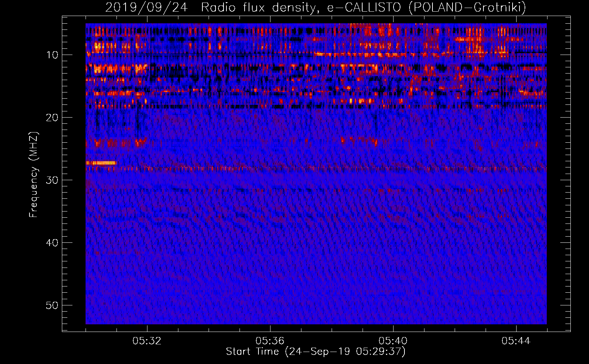Click the 20 frequency tick label on the left axis
Image resolution: width=589 pixels, height=364 pixels.
[52, 118]
